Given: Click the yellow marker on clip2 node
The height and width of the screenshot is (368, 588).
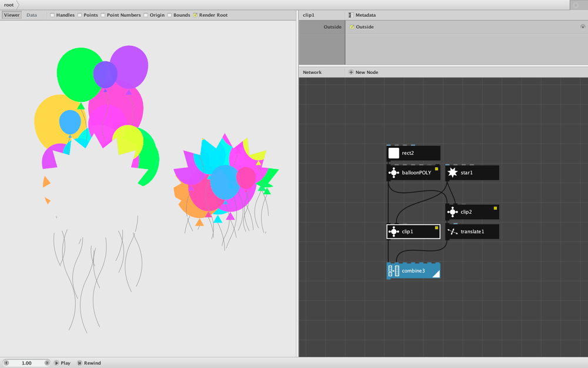Looking at the screenshot, I should point(495,208).
